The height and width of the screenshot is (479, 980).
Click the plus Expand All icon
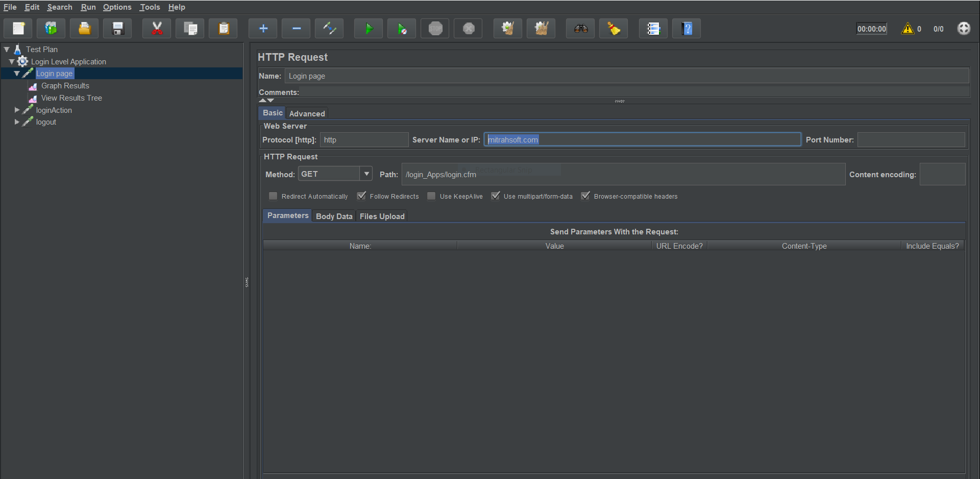point(263,29)
